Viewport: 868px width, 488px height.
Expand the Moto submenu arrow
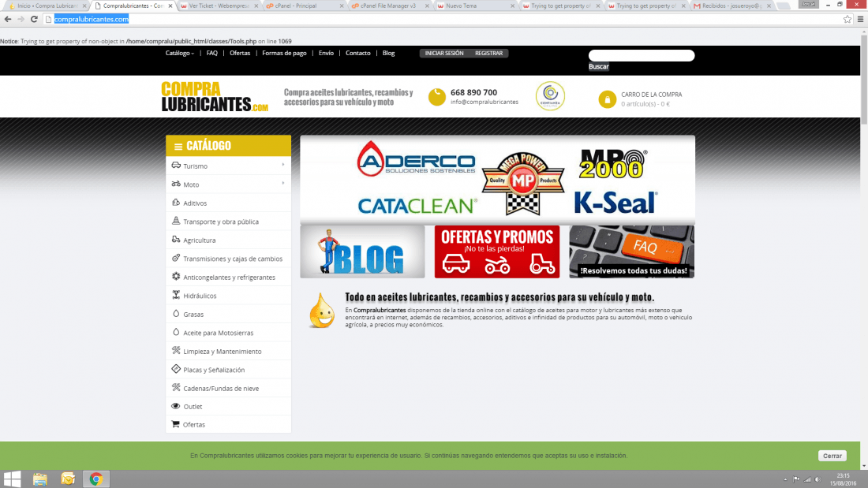pos(283,183)
